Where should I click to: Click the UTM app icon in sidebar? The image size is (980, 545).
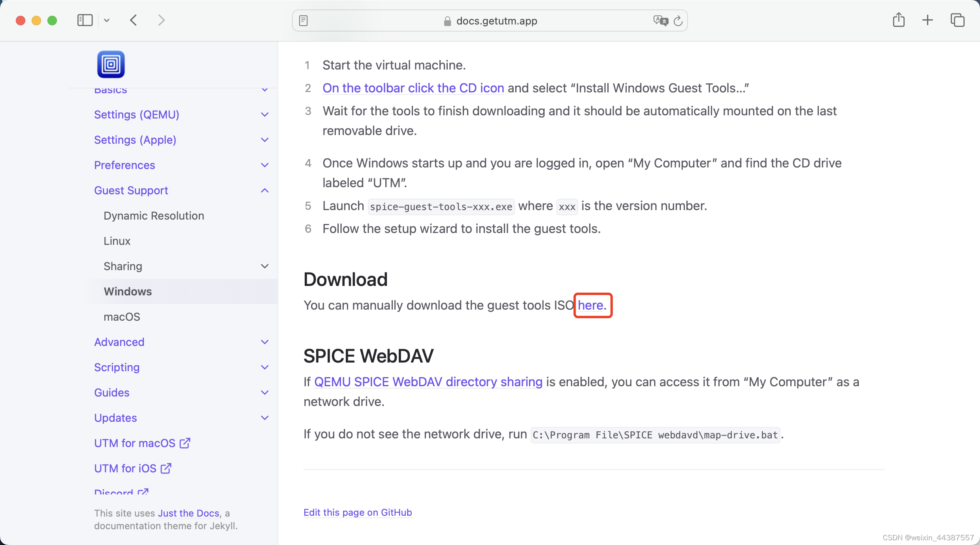(x=111, y=64)
